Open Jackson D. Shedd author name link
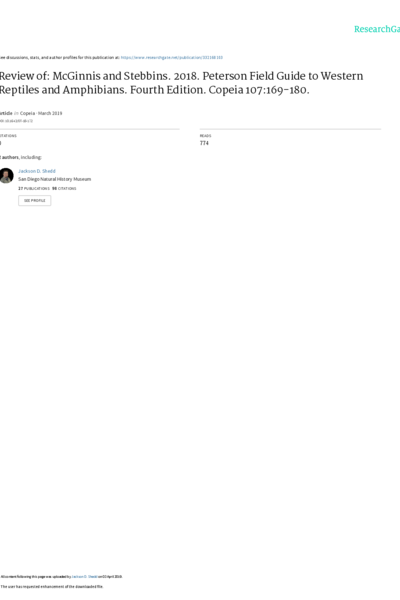Image resolution: width=400 pixels, height=600 pixels. (37, 171)
